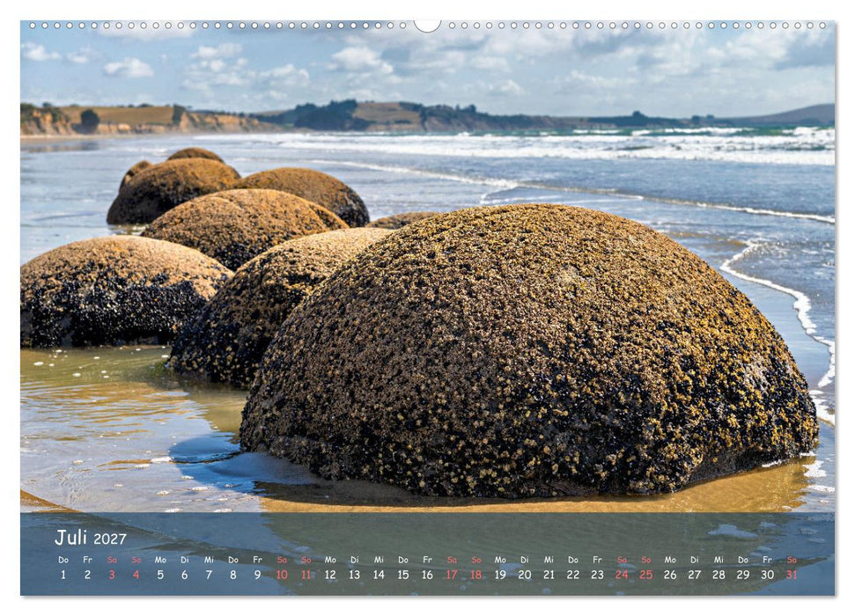Screen dimensions: 855x616
Task: Click the year 2027 label
Action: [110, 539]
